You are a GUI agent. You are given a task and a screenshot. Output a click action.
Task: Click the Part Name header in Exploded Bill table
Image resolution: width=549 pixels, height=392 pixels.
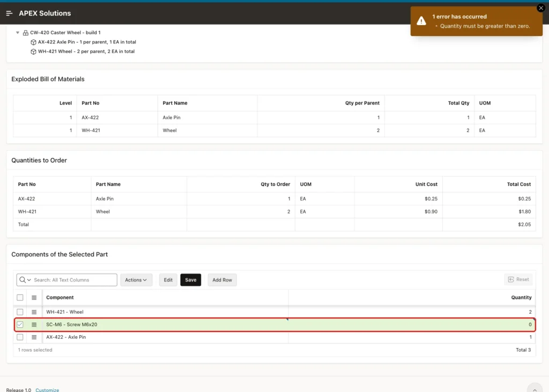click(x=207, y=103)
